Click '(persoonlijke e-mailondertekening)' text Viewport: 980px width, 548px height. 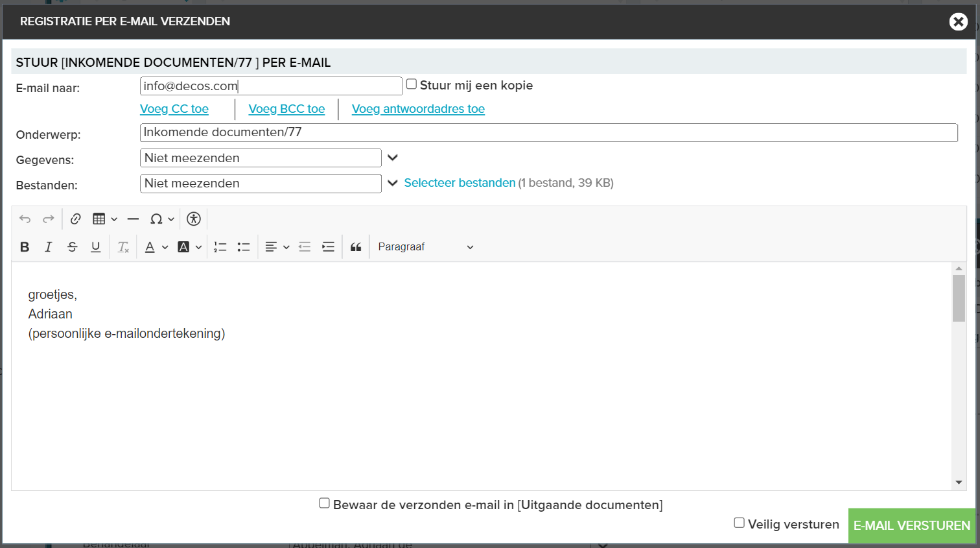127,333
